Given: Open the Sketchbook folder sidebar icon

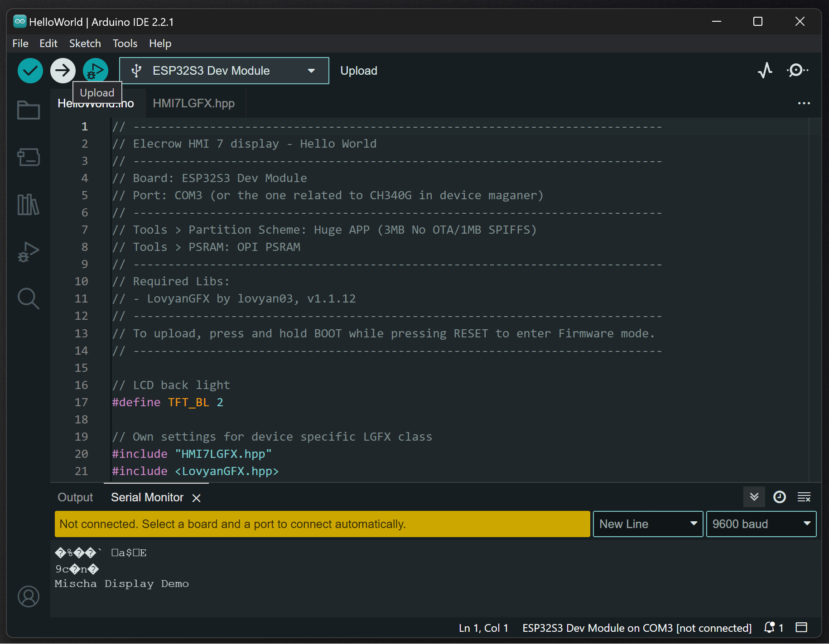Looking at the screenshot, I should pyautogui.click(x=29, y=110).
